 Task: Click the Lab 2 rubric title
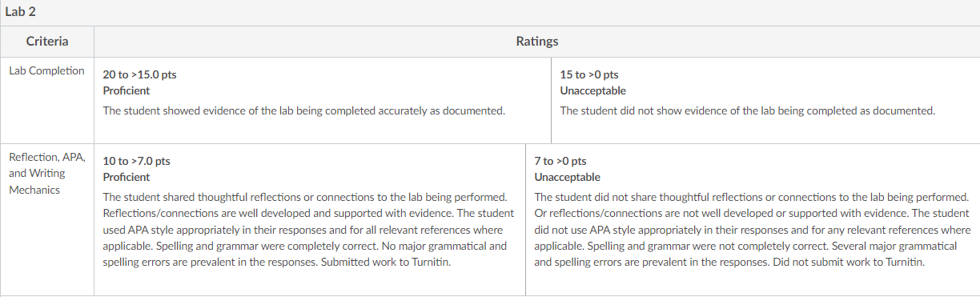[20, 12]
